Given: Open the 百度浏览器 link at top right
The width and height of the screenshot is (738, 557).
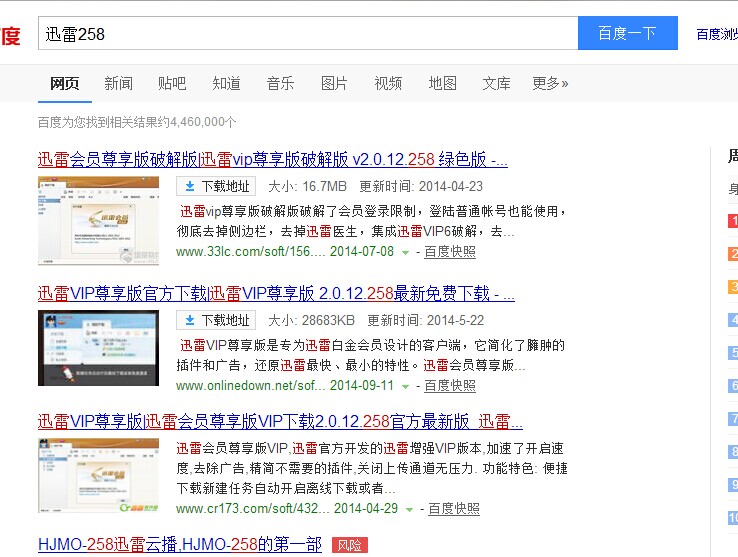Looking at the screenshot, I should pyautogui.click(x=717, y=34).
